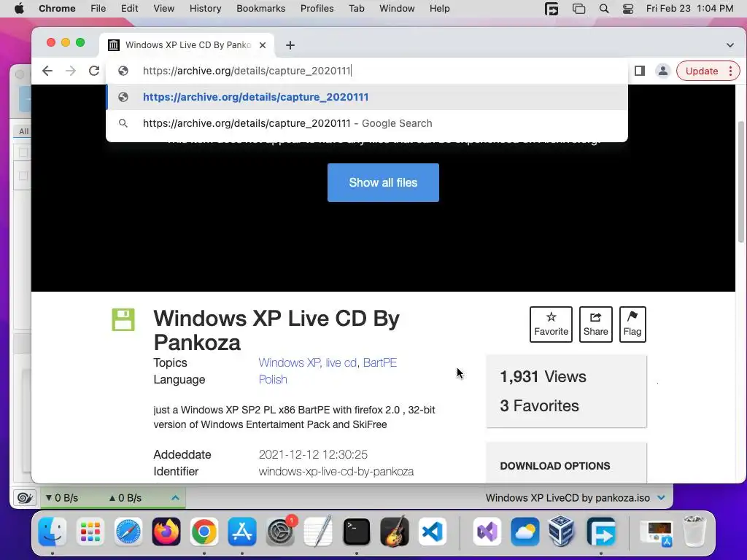Viewport: 747px width, 560px height.
Task: Open Terminal from the dock
Action: (356, 532)
